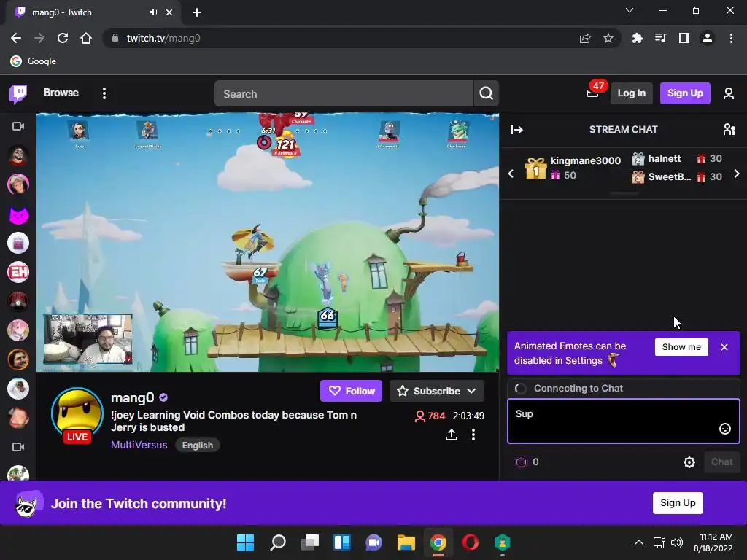This screenshot has width=747, height=560.
Task: Open a new browser tab
Action: [x=197, y=12]
